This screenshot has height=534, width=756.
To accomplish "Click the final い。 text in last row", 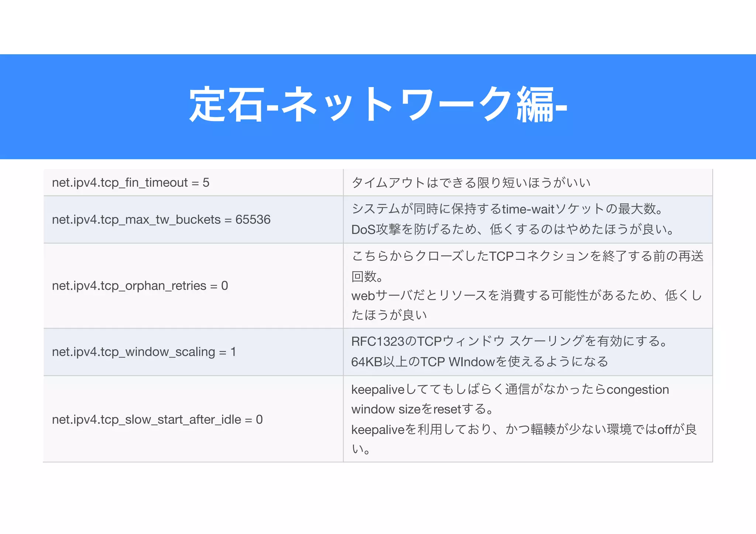I will (x=361, y=449).
